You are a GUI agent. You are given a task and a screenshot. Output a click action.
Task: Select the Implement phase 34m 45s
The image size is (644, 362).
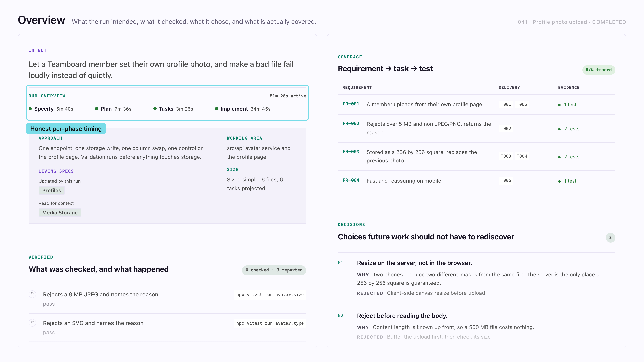(243, 109)
